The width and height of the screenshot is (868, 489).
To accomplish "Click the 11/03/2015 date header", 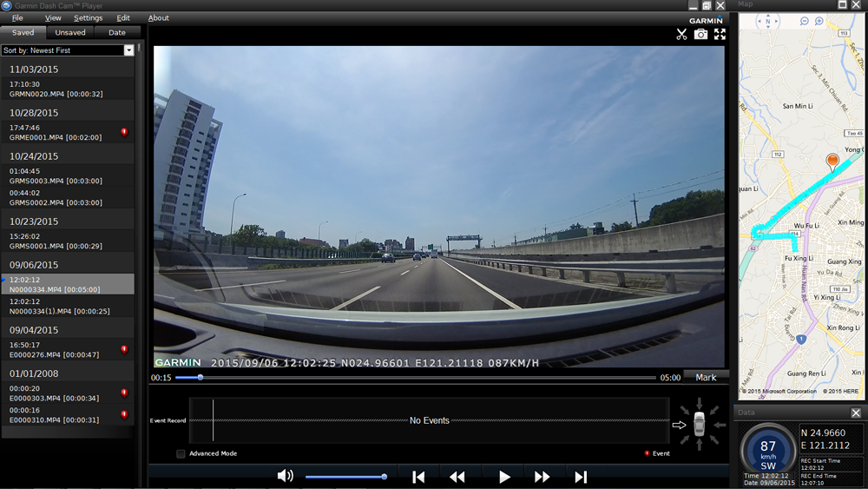I will point(34,69).
